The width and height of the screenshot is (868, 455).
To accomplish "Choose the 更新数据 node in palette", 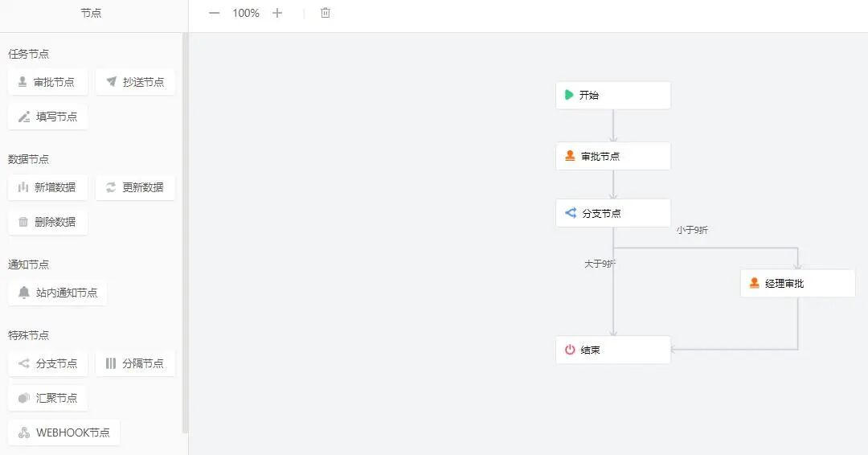I will (x=135, y=187).
